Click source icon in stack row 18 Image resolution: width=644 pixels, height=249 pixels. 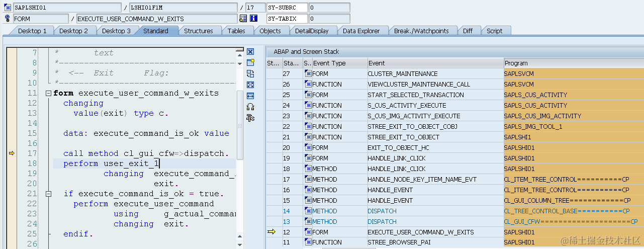coord(308,169)
